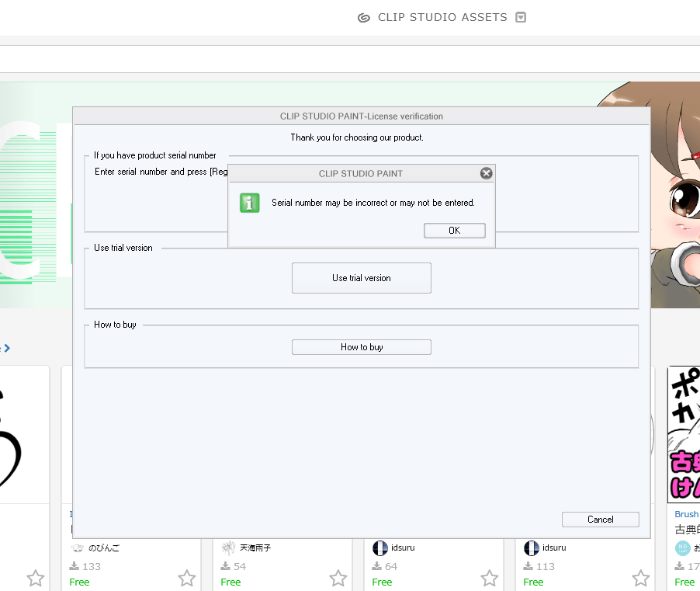Viewport: 700px width, 591px height.
Task: Click avatar of idsuru with 64 downloads
Action: pyautogui.click(x=380, y=548)
